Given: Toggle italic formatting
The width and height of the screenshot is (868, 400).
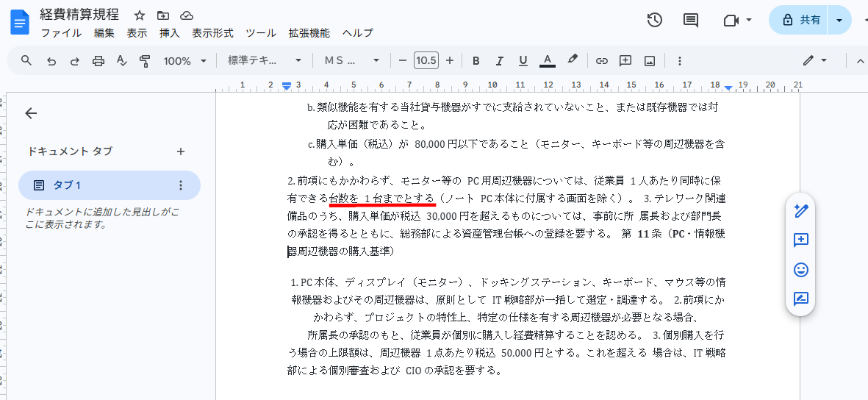Looking at the screenshot, I should [499, 61].
